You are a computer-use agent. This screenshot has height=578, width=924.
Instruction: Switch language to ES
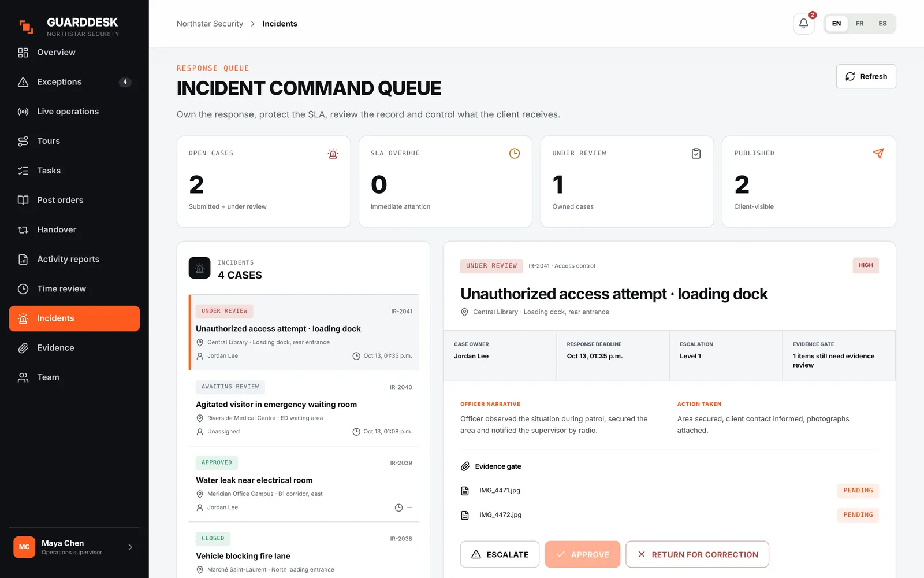pyautogui.click(x=882, y=24)
